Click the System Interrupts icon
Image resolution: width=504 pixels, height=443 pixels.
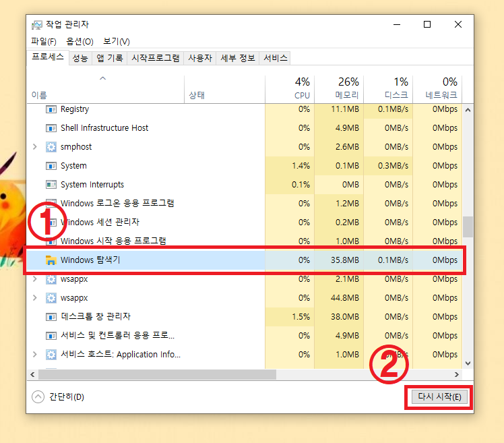pyautogui.click(x=51, y=185)
